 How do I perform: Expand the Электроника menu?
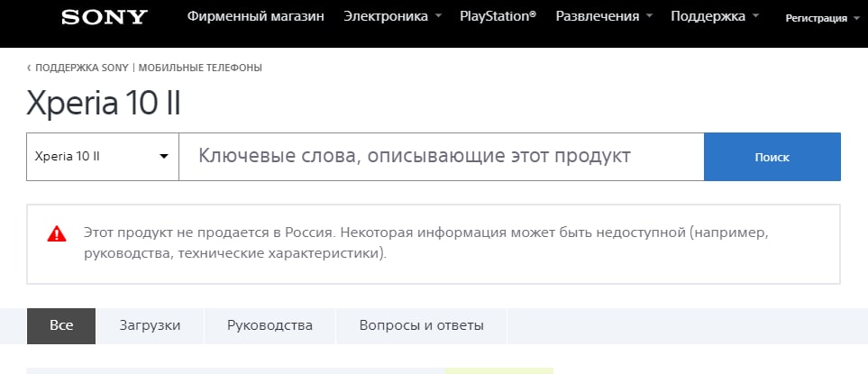[x=392, y=16]
